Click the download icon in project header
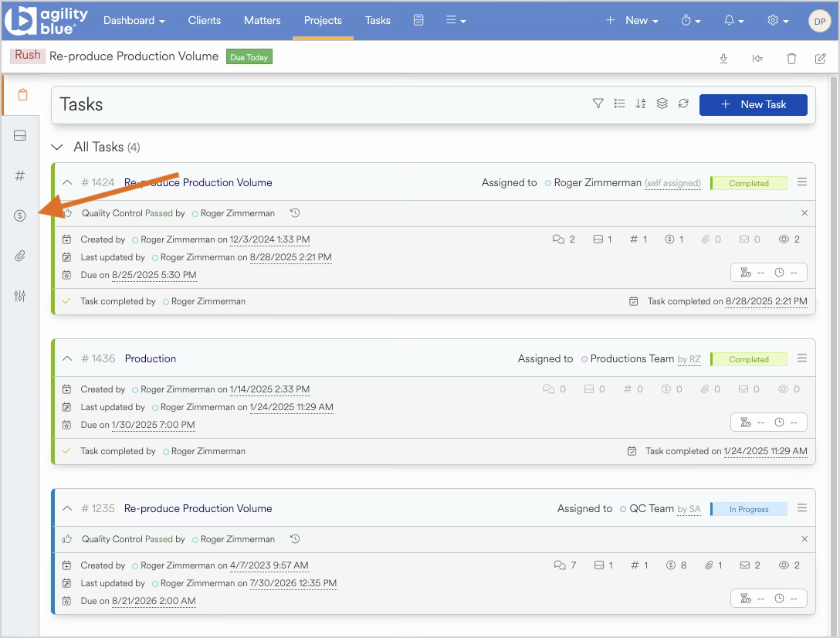 [x=723, y=59]
